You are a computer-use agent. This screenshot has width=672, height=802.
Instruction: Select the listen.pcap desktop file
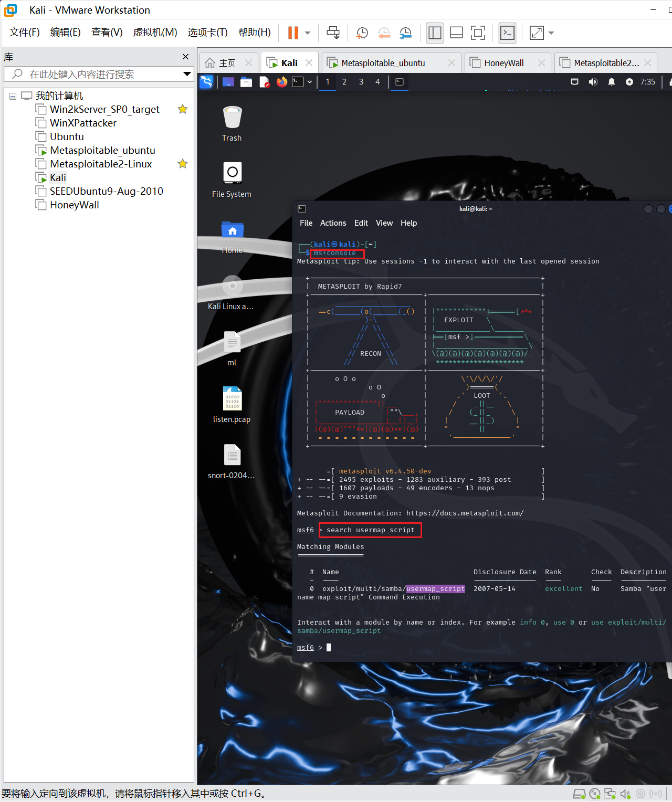[x=232, y=405]
